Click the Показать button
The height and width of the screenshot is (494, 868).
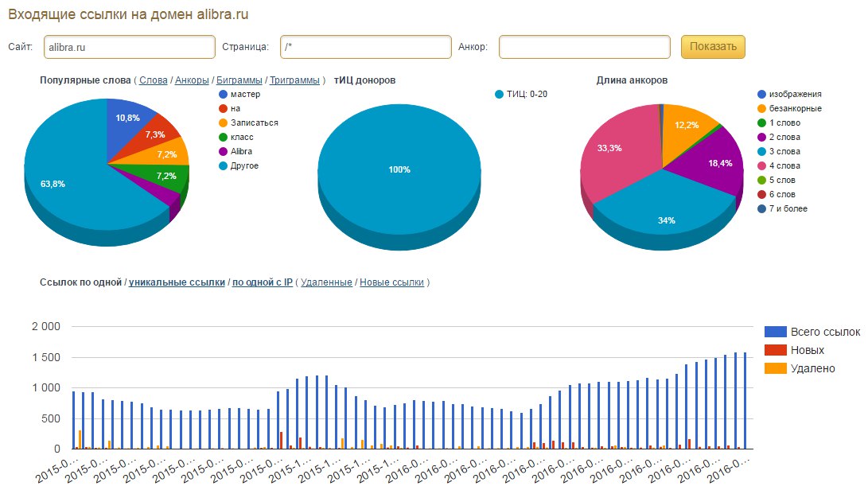pos(713,47)
